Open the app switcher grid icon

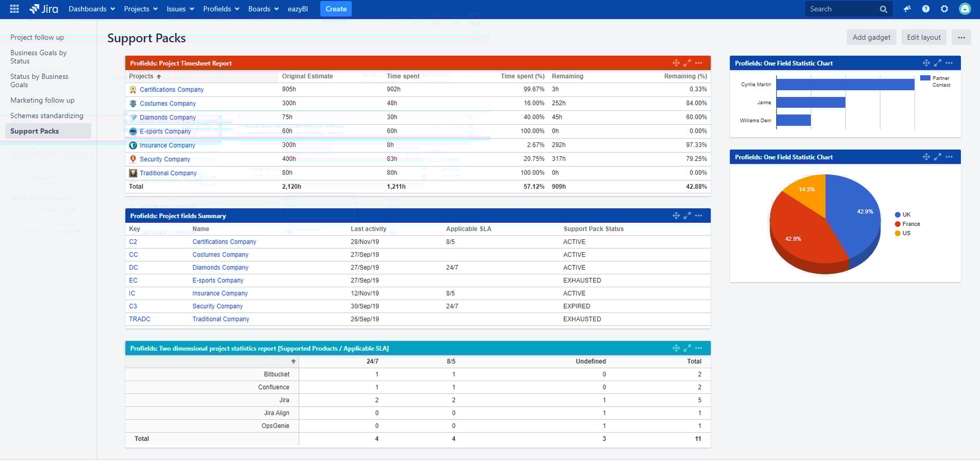(14, 9)
